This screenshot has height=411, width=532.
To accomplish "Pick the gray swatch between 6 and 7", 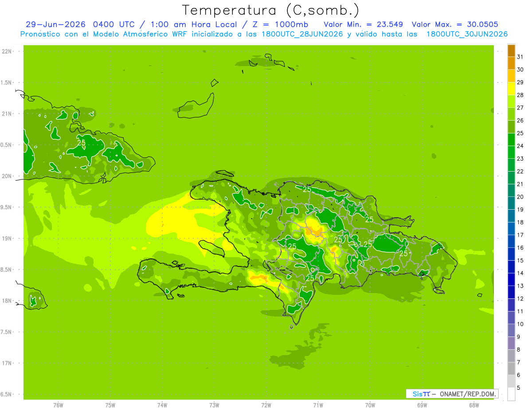I will [511, 369].
